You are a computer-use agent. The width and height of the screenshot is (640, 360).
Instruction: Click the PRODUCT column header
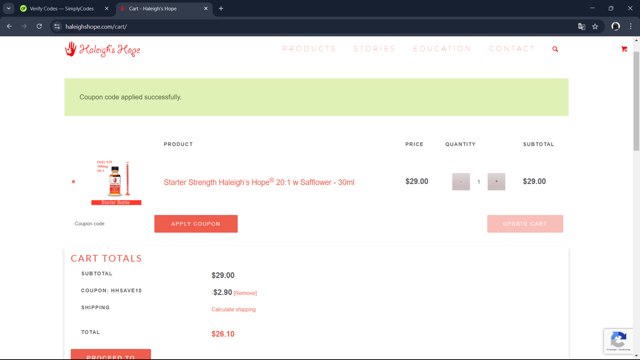pos(178,144)
